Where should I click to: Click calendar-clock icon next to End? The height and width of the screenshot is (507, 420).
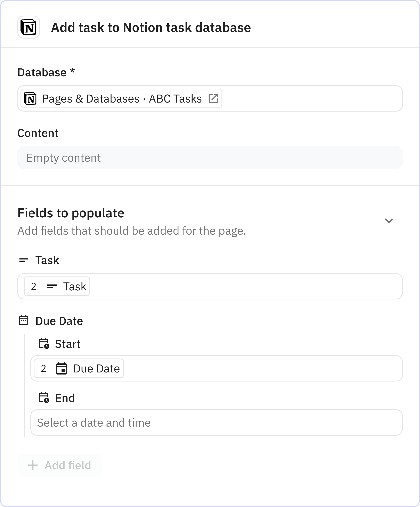[x=44, y=398]
